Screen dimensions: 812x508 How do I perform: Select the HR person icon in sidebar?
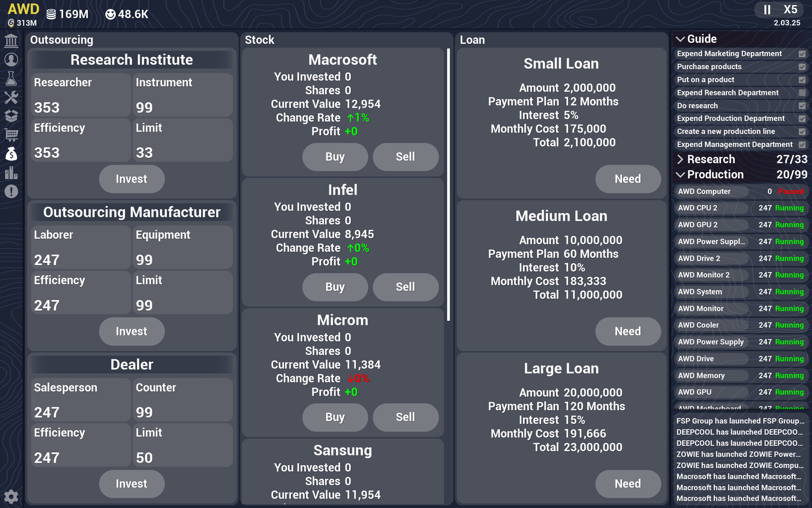(11, 59)
